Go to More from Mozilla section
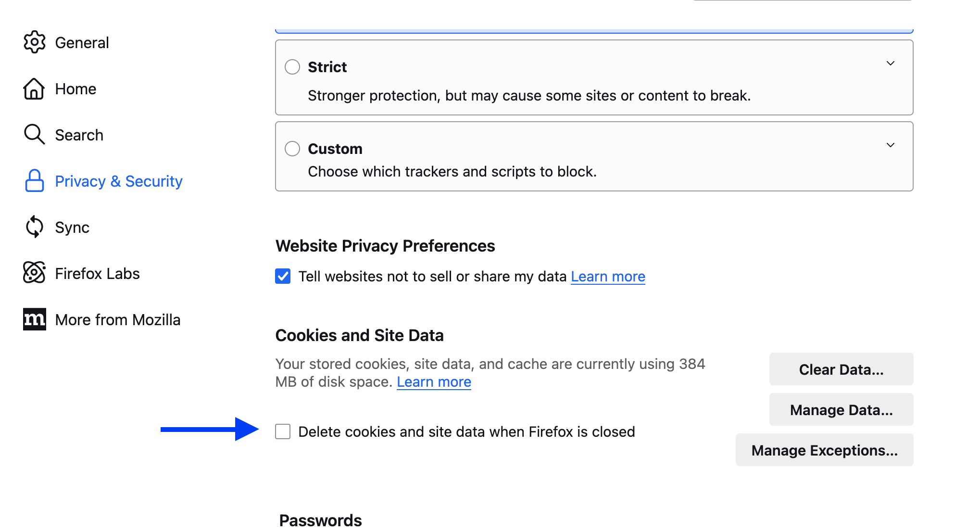The width and height of the screenshot is (980, 532). (x=117, y=319)
